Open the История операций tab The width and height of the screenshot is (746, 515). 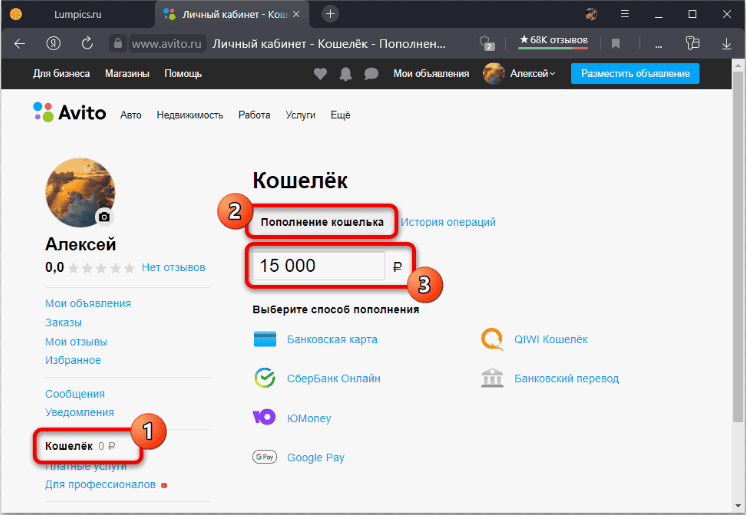click(x=448, y=222)
